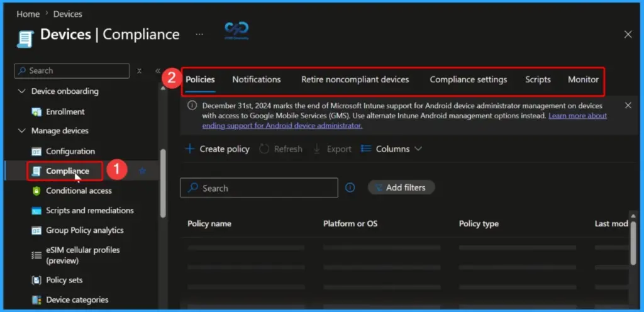Open eSIM cellular profiles (preview) entry
This screenshot has height=312, width=644.
point(83,255)
